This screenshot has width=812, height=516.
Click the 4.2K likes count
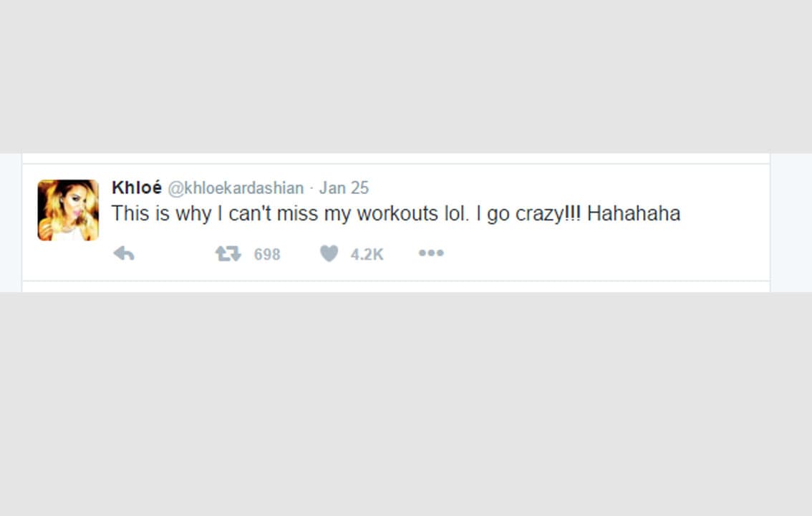tap(367, 254)
